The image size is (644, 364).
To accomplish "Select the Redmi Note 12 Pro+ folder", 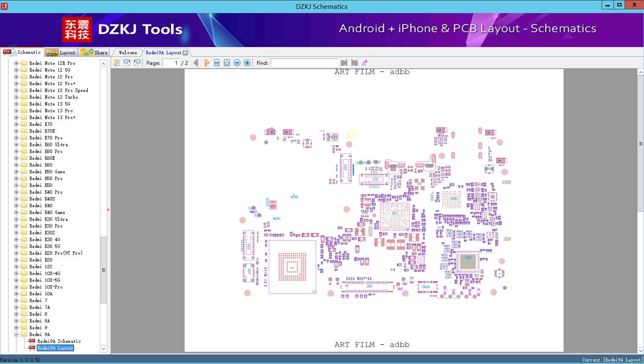I will tap(53, 83).
